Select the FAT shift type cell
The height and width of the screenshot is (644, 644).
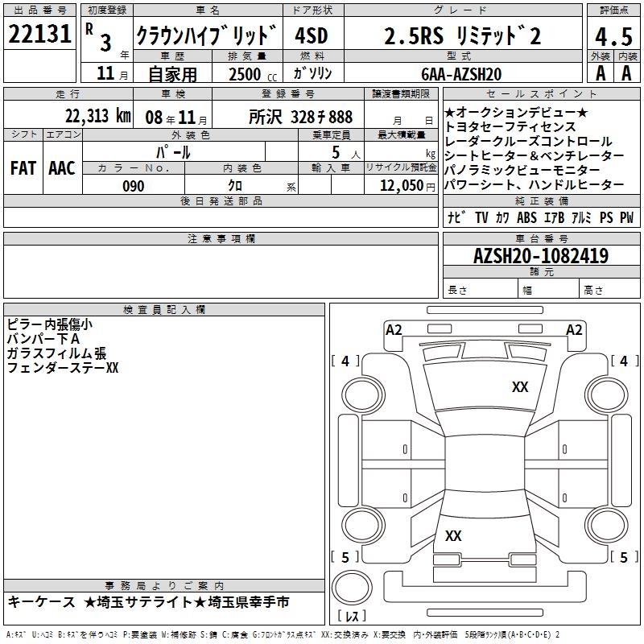[x=23, y=168]
